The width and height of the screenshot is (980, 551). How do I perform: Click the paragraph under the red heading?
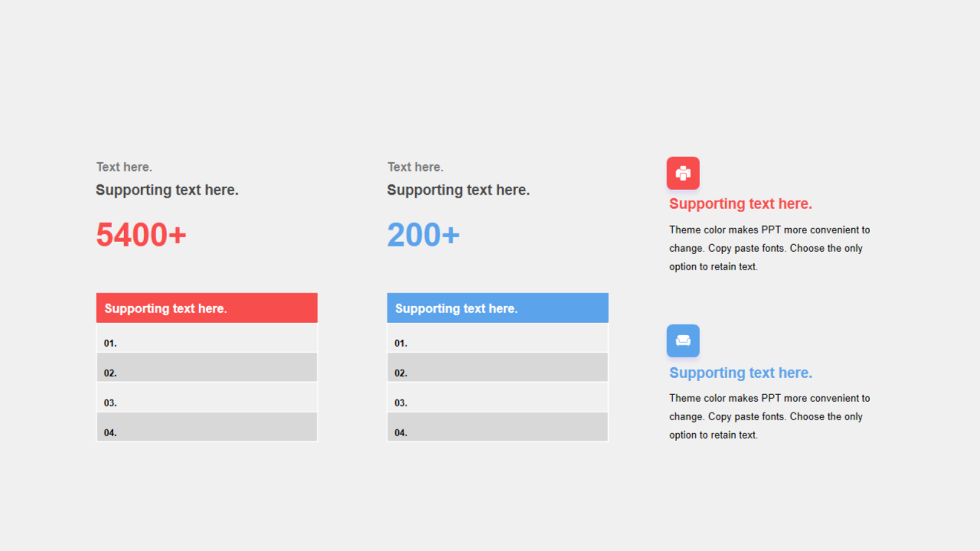(x=769, y=248)
